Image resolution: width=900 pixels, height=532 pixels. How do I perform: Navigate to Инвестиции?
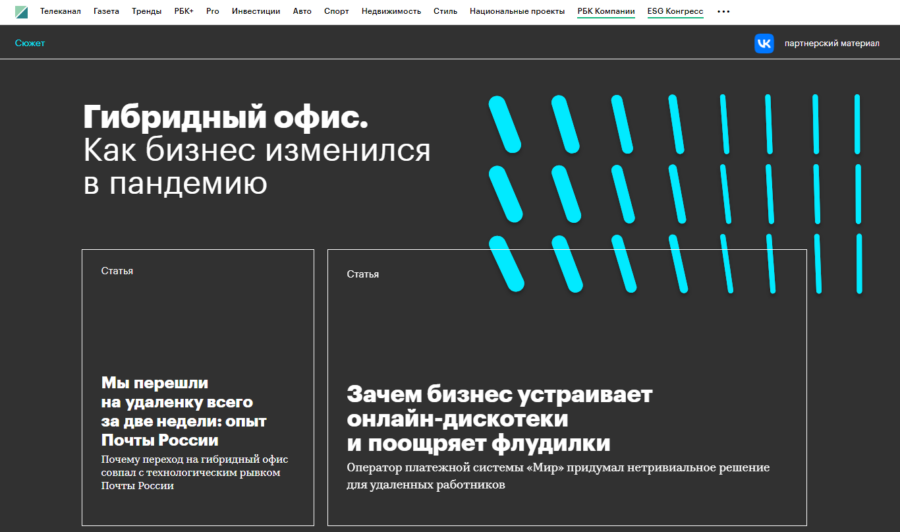(x=256, y=11)
